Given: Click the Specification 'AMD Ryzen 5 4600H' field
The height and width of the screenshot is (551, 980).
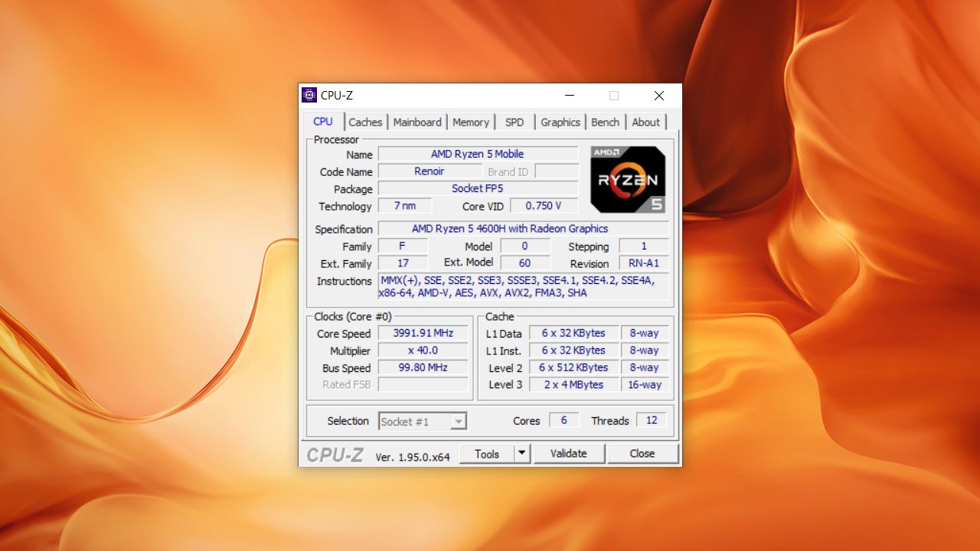Looking at the screenshot, I should 524,229.
